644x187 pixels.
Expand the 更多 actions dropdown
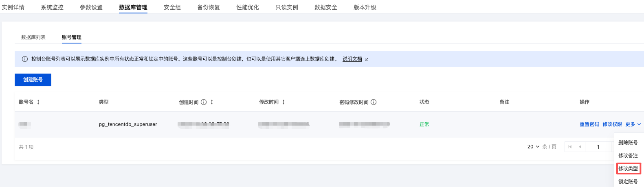633,124
